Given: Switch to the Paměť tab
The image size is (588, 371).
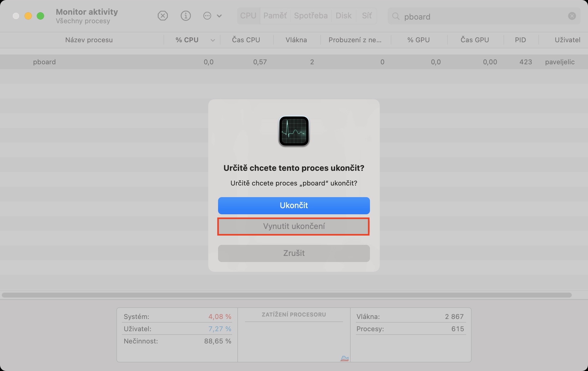Looking at the screenshot, I should pyautogui.click(x=275, y=16).
